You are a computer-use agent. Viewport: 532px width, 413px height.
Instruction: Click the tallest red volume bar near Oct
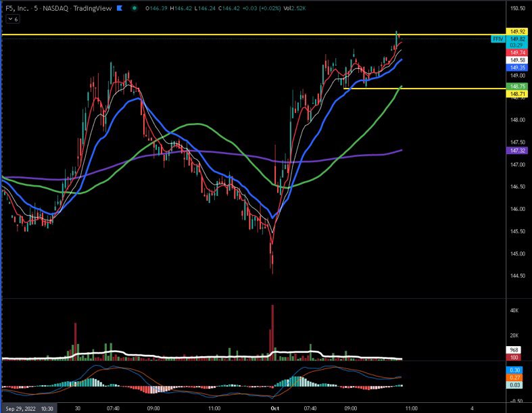pos(272,331)
